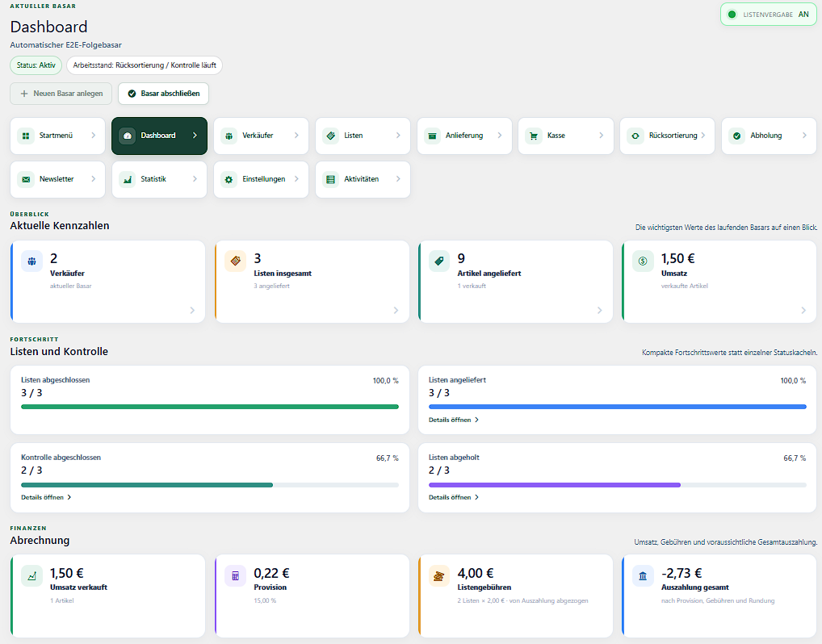The width and height of the screenshot is (822, 644).
Task: Click the '-2,73 €' payout value
Action: coord(682,573)
